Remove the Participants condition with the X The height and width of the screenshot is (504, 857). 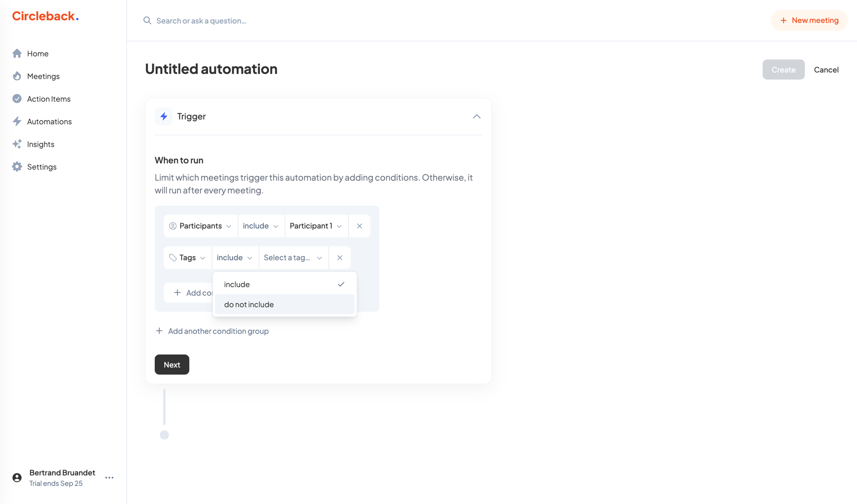pyautogui.click(x=359, y=226)
